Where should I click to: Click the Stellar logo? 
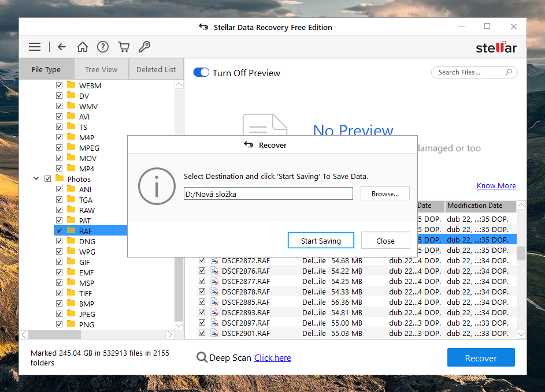pyautogui.click(x=496, y=47)
